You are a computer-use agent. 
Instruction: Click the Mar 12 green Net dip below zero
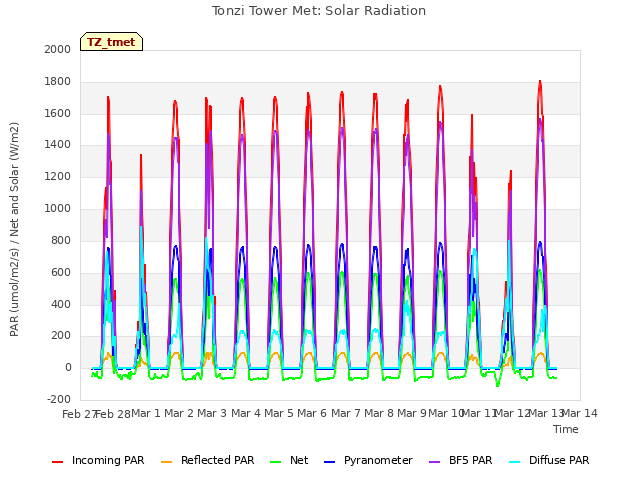(497, 384)
